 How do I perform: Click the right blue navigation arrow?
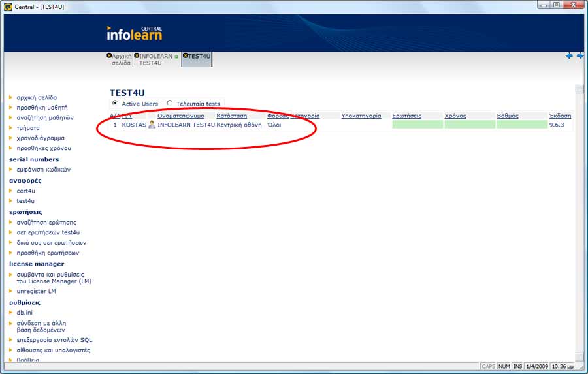580,56
